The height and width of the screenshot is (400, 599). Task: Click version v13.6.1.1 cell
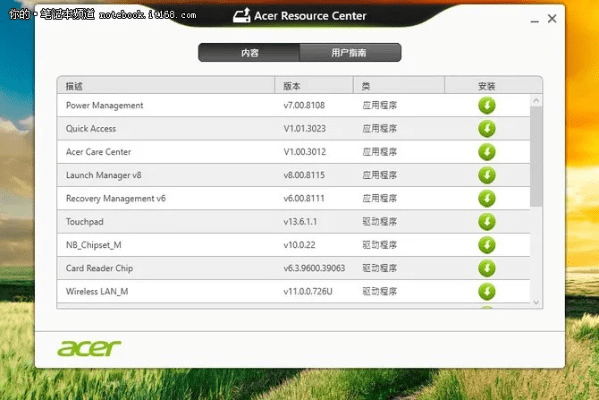tap(300, 222)
